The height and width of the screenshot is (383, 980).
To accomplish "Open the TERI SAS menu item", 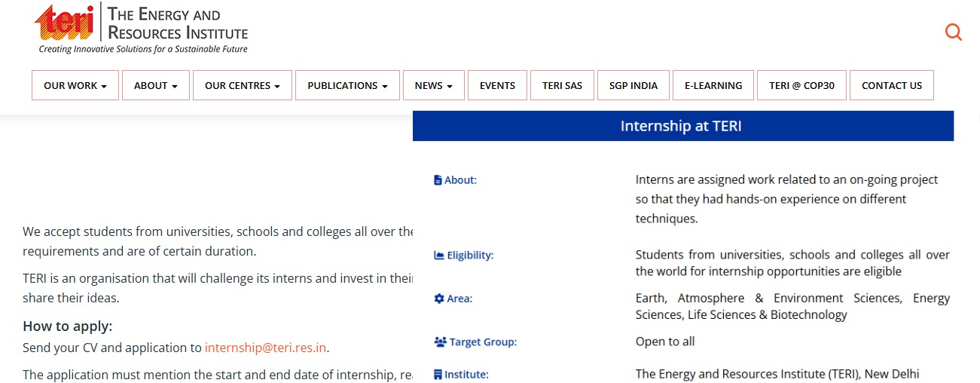I will [562, 86].
